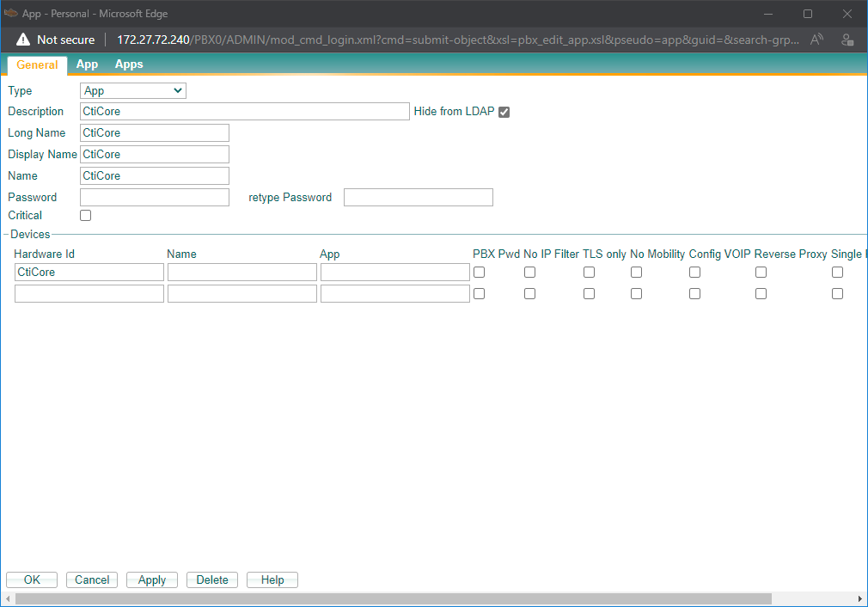Open Help for this page
The image size is (868, 607).
(x=272, y=580)
